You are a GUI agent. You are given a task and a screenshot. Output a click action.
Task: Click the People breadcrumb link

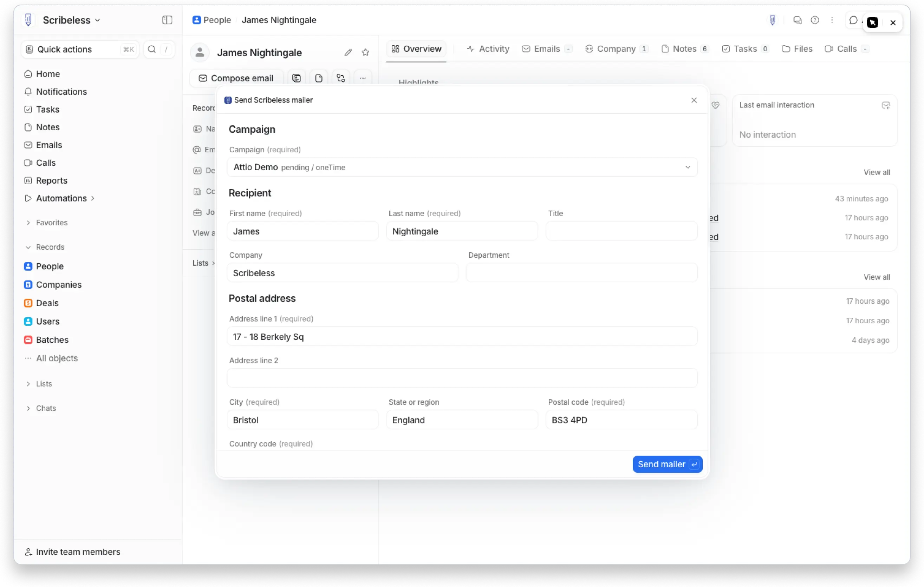[x=217, y=20]
